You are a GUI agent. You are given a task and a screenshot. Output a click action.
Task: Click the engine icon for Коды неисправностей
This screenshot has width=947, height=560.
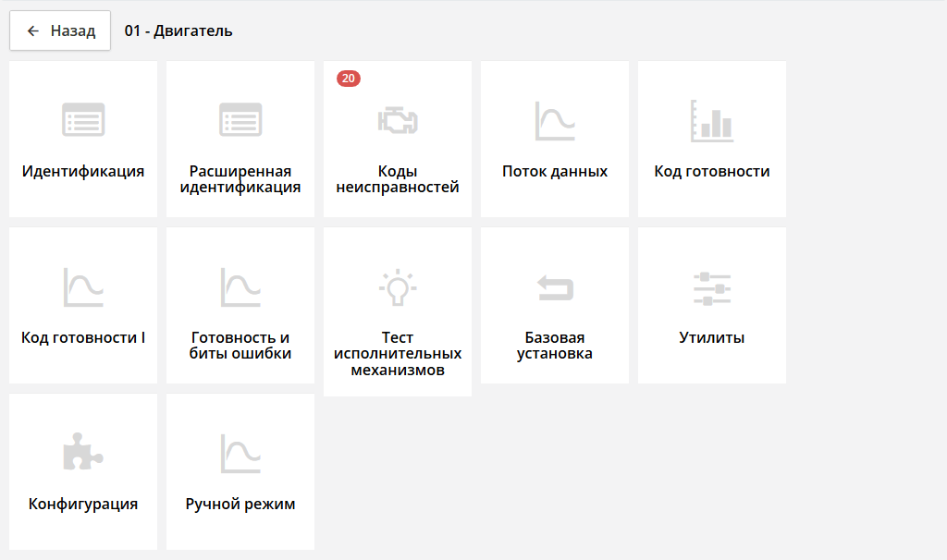click(x=398, y=120)
